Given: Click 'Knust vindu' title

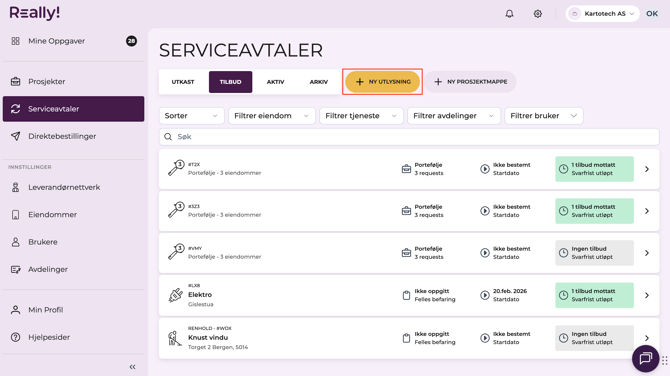Looking at the screenshot, I should tap(208, 338).
